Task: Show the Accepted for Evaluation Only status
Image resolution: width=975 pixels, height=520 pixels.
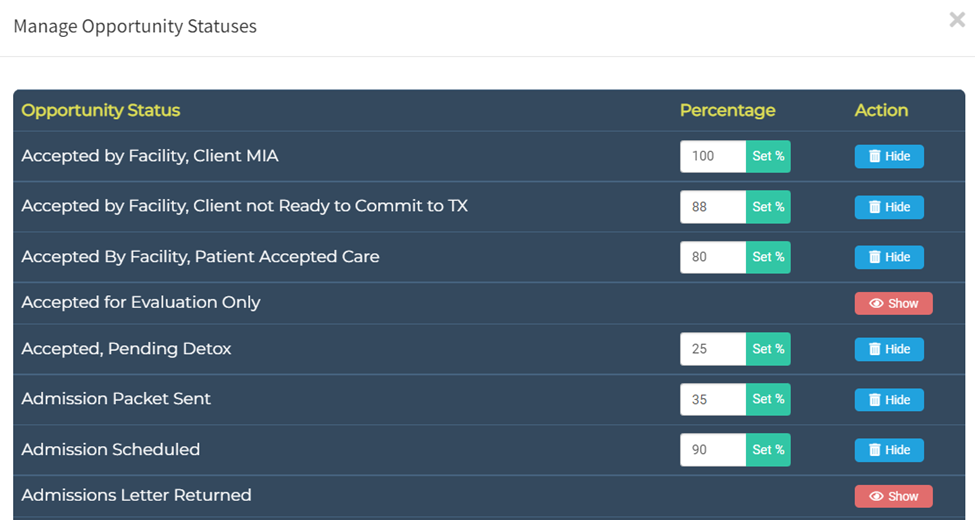Action: click(893, 304)
